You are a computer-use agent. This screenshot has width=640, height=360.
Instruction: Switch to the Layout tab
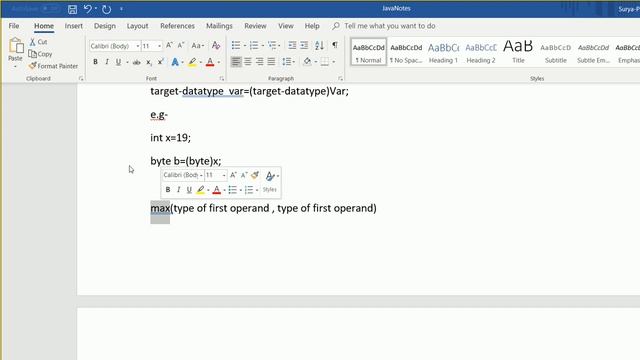point(138,26)
